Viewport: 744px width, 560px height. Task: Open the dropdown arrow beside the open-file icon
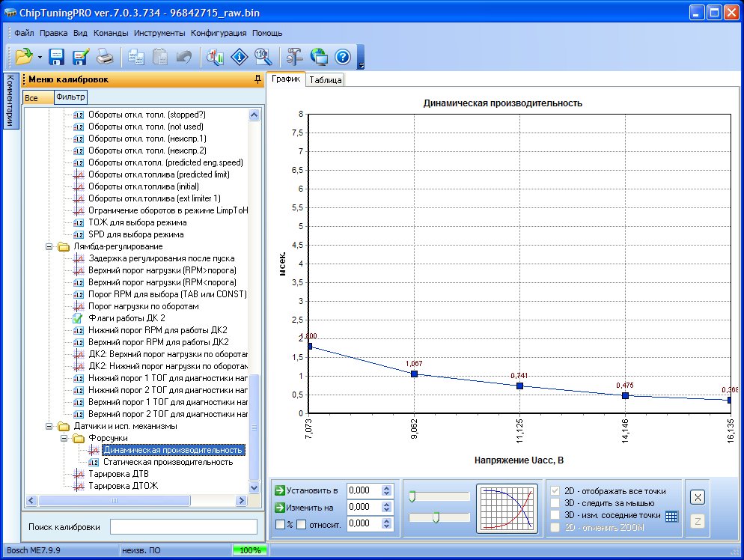(x=40, y=57)
